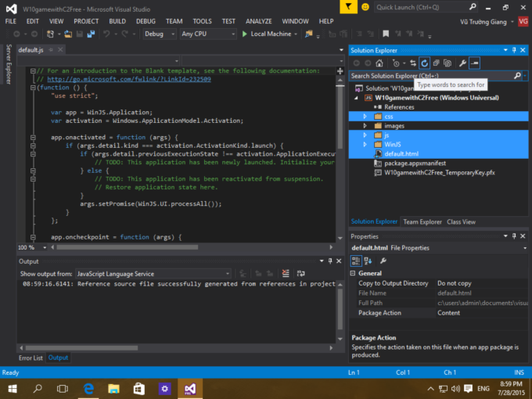Start debugging with the green play arrow
Screen dimensions: 532x399
[244, 34]
